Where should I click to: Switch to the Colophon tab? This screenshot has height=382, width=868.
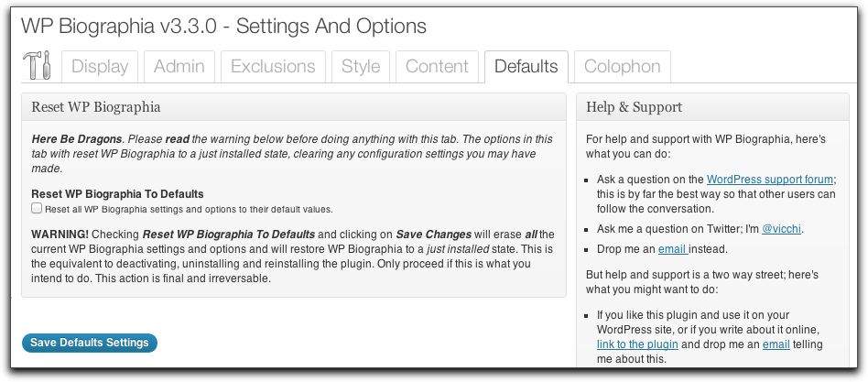click(x=622, y=67)
